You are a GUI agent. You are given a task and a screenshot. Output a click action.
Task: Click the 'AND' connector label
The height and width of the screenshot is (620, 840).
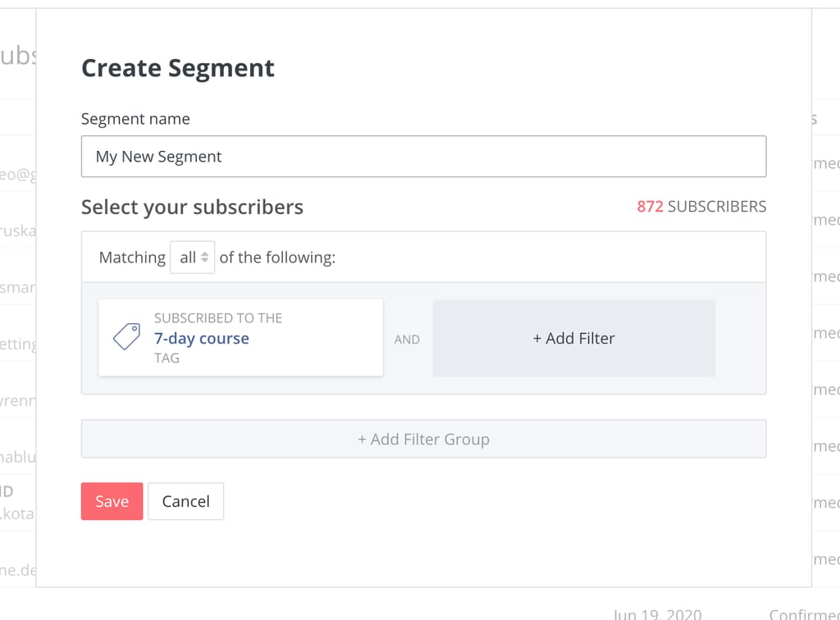point(407,340)
